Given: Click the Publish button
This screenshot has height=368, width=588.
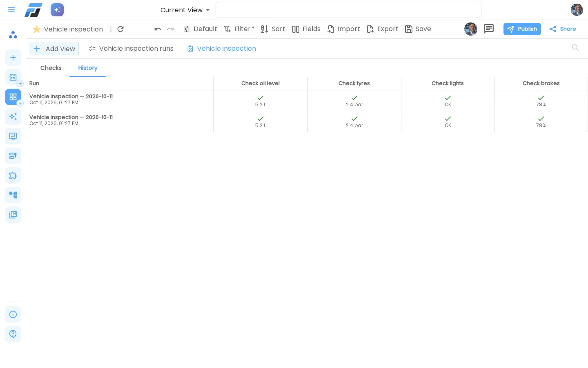Looking at the screenshot, I should pyautogui.click(x=522, y=29).
